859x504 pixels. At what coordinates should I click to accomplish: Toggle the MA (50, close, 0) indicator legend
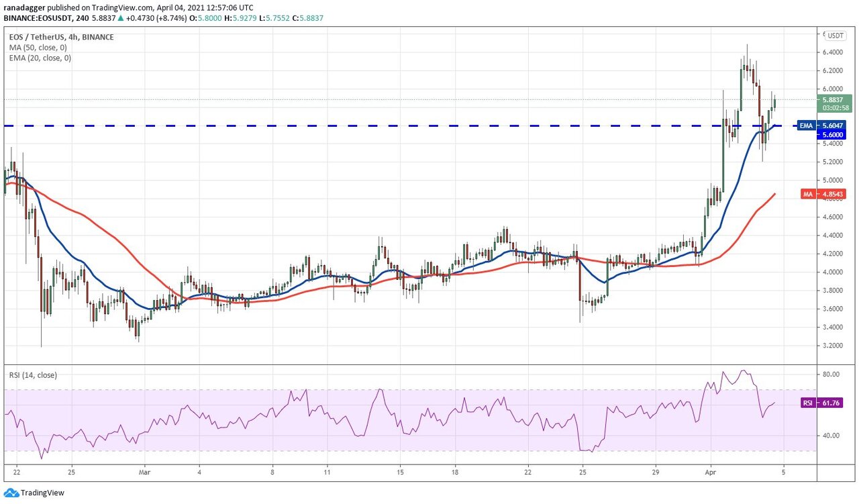tap(36, 48)
